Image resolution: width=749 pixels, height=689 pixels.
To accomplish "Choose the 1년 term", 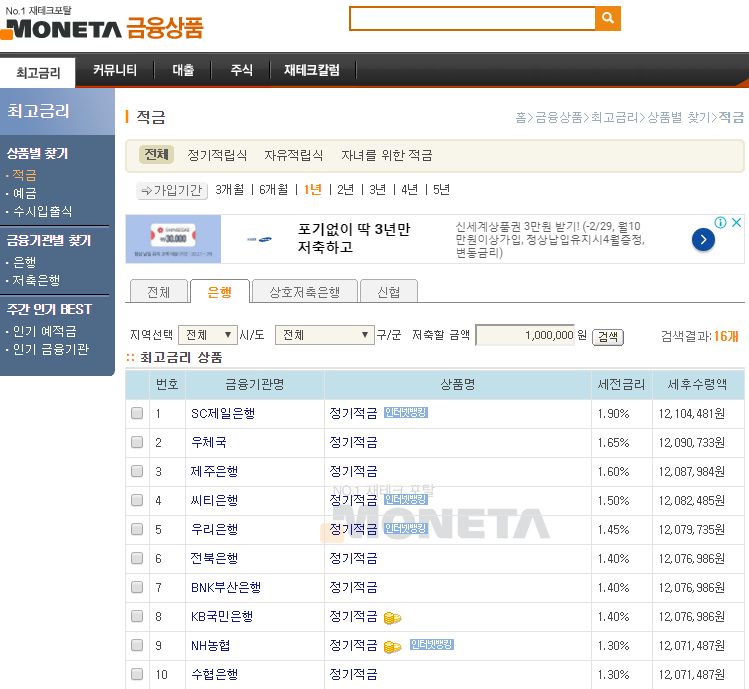I will (313, 190).
